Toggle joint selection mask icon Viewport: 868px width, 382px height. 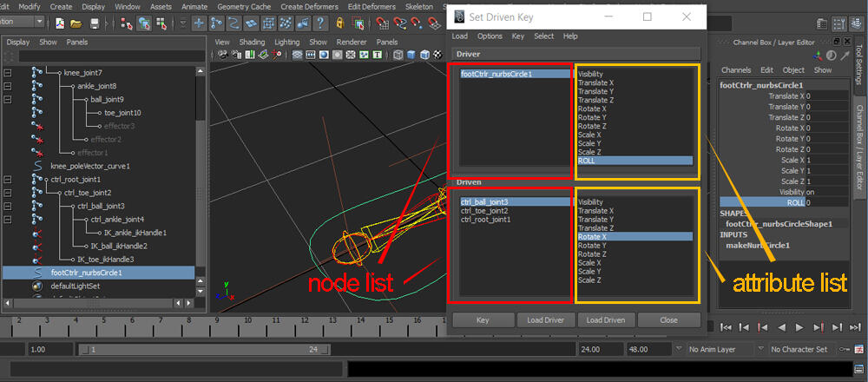click(216, 23)
